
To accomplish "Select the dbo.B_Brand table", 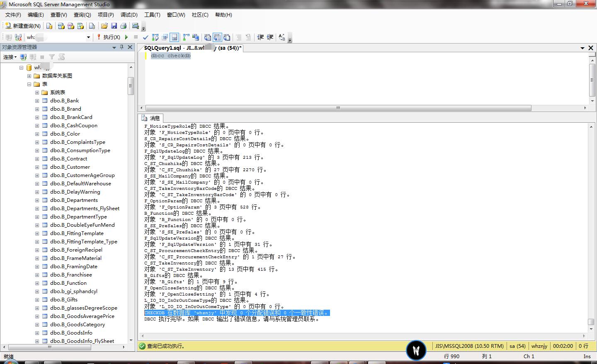I will click(x=66, y=109).
